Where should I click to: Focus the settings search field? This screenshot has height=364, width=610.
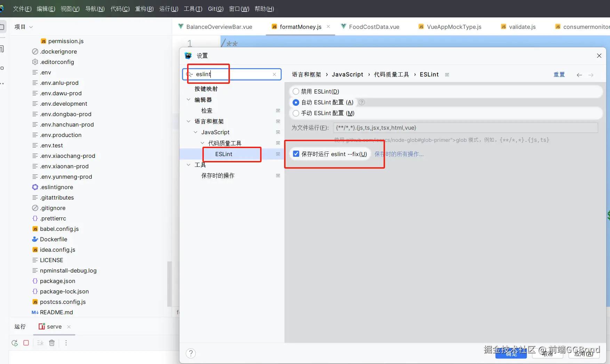click(x=232, y=74)
